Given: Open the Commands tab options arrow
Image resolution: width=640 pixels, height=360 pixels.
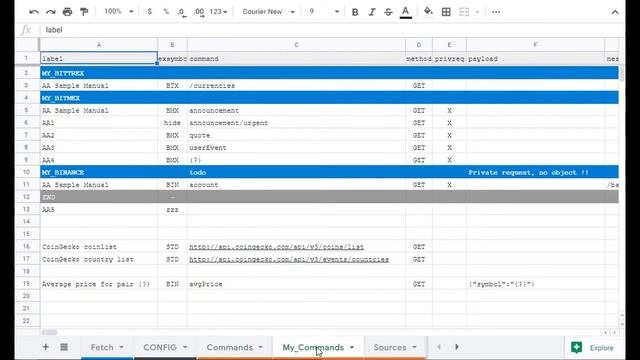Looking at the screenshot, I should 260,347.
